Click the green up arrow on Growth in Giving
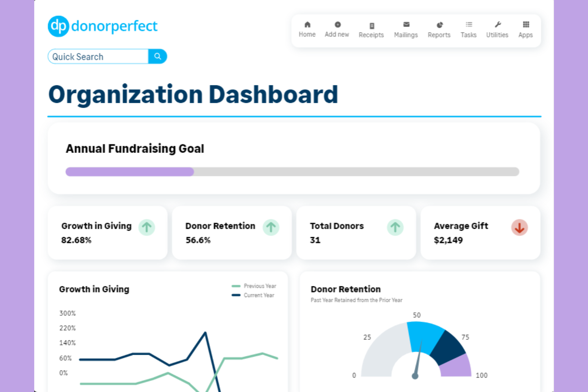Viewport: 588px width, 392px height. pos(147,228)
